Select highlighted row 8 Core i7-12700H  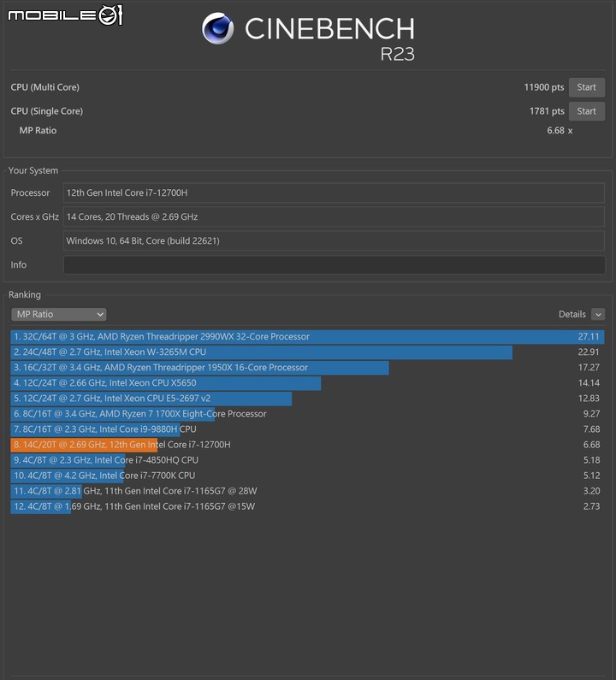(x=307, y=445)
